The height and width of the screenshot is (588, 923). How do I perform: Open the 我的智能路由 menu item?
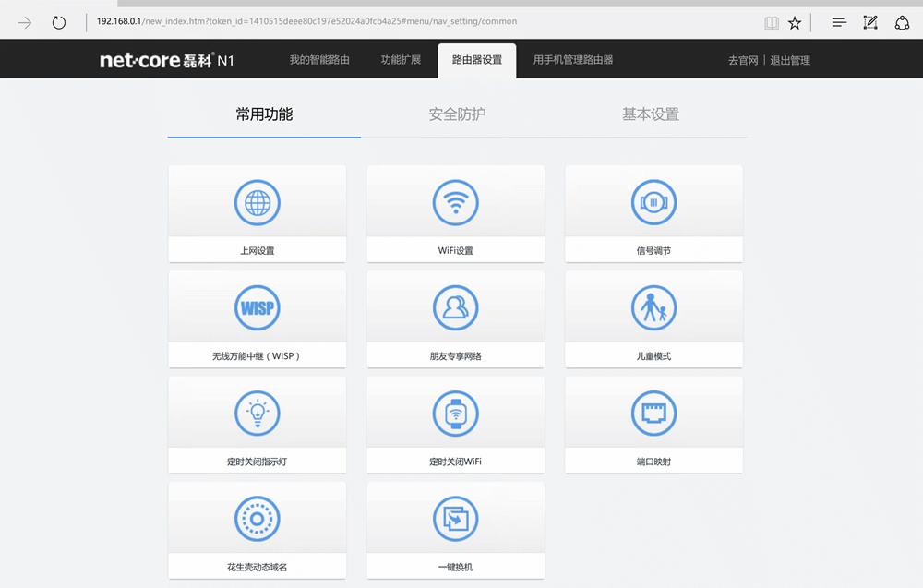(324, 58)
